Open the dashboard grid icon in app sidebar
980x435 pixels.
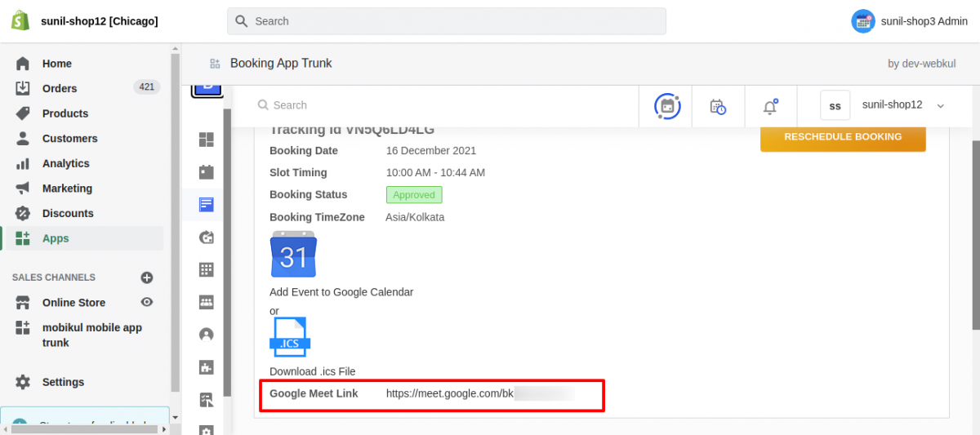coord(207,140)
